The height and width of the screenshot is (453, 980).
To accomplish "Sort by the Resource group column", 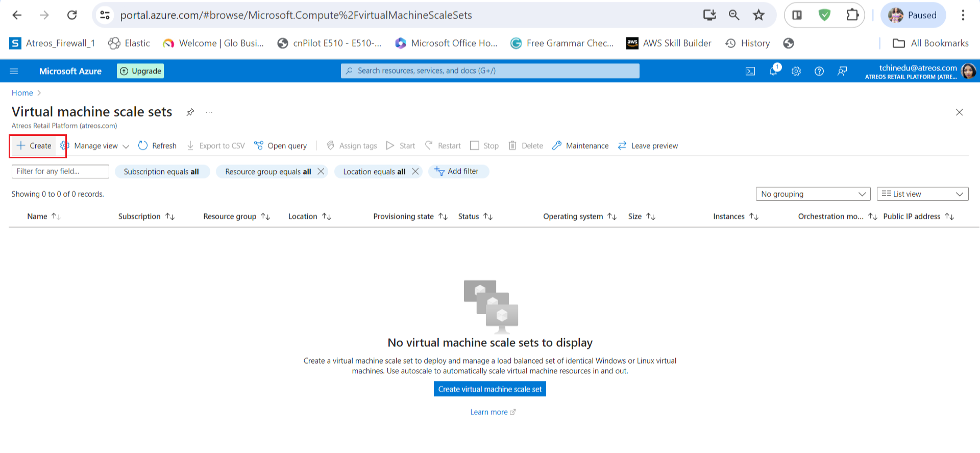I will tap(237, 217).
